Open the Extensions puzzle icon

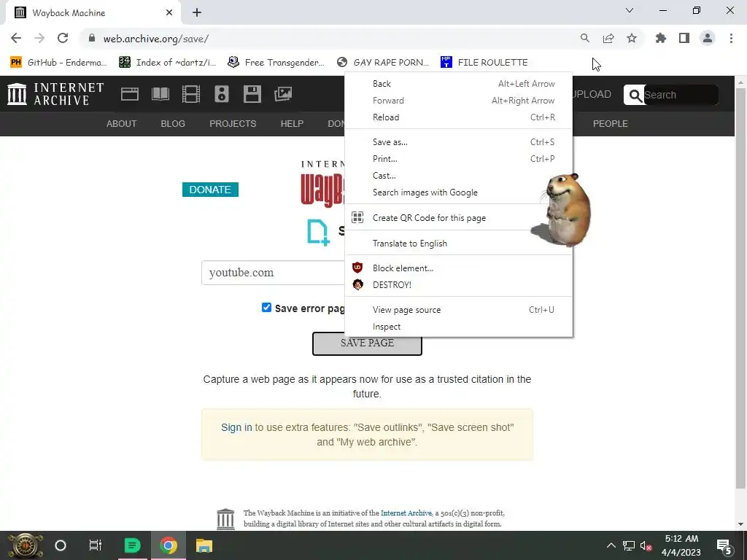pos(661,38)
